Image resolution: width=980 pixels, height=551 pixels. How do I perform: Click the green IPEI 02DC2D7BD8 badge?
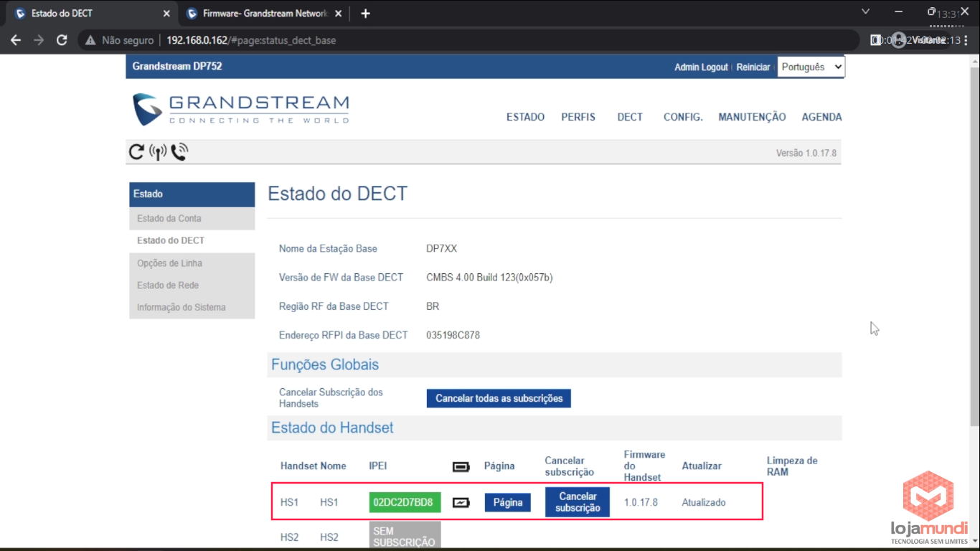click(x=405, y=502)
